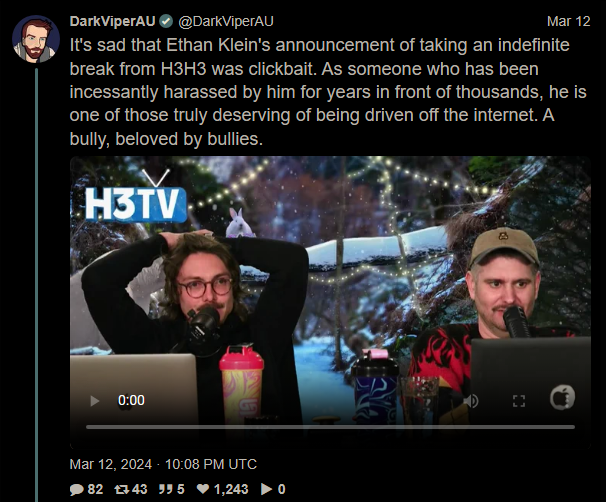Click the Mar 12, 2024 full timestamp
This screenshot has width=606, height=502.
[163, 464]
